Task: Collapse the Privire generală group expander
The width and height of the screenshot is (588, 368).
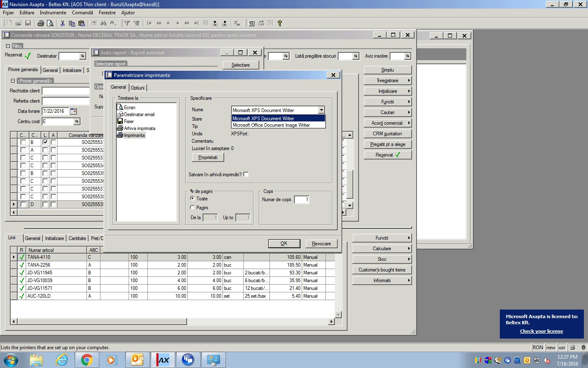Action: [x=13, y=81]
